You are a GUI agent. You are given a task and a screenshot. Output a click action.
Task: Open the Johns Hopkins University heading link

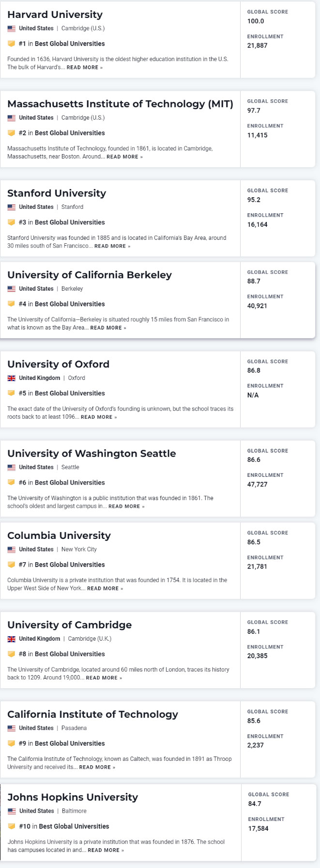(73, 797)
